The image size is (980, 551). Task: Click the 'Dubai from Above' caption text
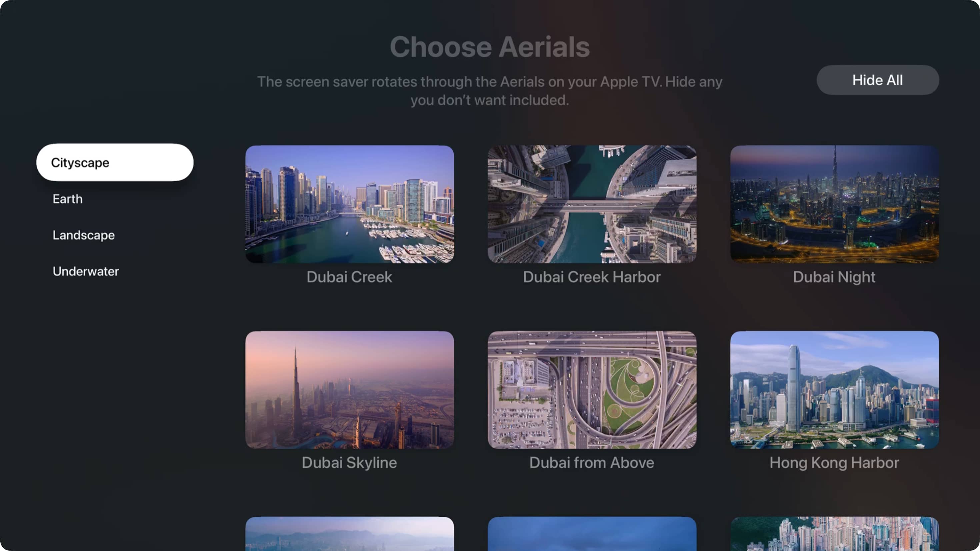tap(592, 462)
